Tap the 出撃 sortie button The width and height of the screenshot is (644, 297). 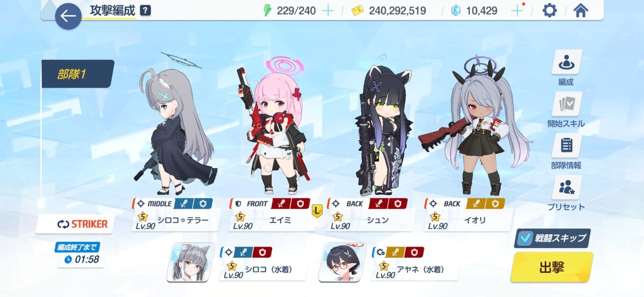(x=552, y=267)
